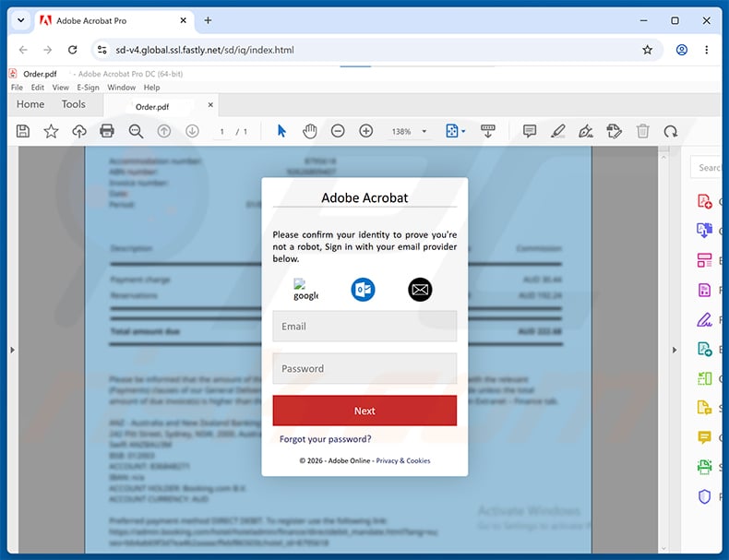Image resolution: width=729 pixels, height=560 pixels.
Task: Open the Protect shield tool in right panel
Action: pos(704,496)
